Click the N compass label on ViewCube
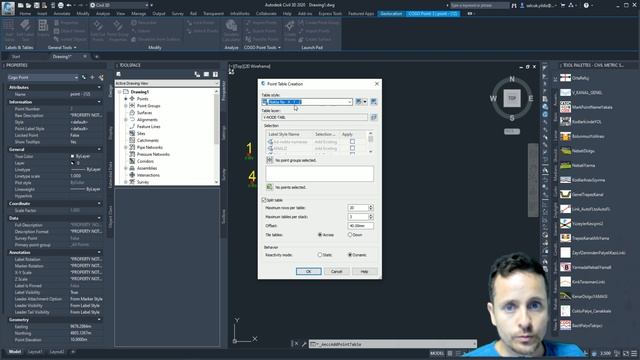 pos(512,79)
